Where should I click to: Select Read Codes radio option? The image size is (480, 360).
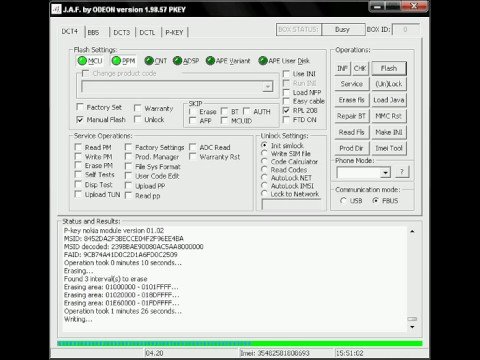pyautogui.click(x=264, y=169)
